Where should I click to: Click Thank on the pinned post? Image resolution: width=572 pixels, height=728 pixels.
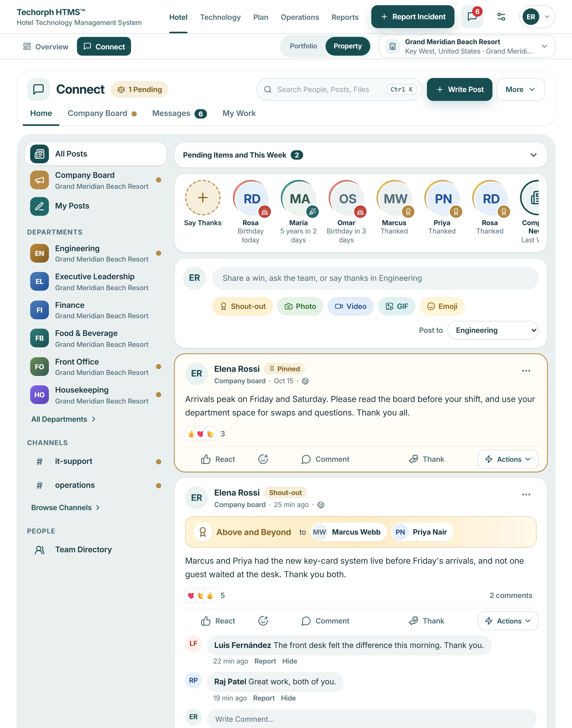point(426,459)
